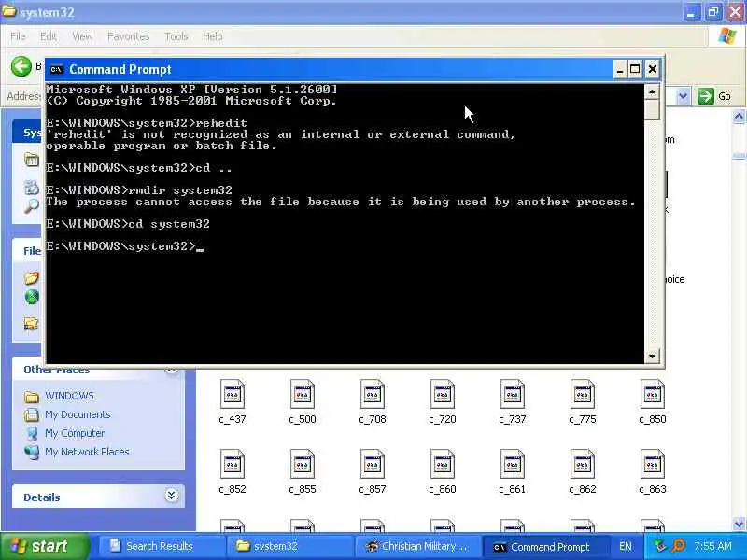
Task: Click Explorer file list scroll up arrow
Action: coord(739,116)
